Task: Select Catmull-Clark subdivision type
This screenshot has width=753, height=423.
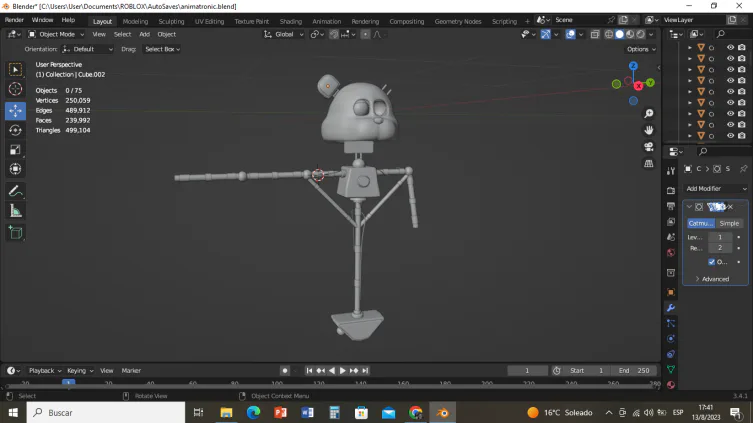Action: 701,223
